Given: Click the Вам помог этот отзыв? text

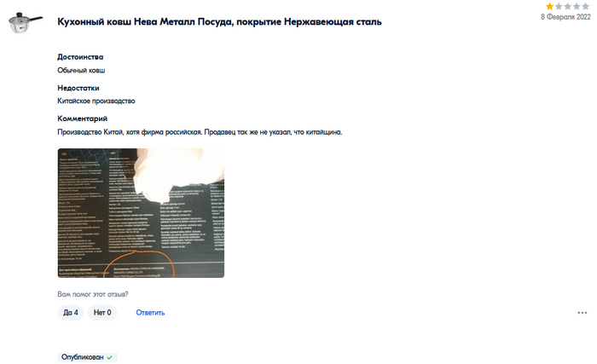Looking at the screenshot, I should pos(92,294).
